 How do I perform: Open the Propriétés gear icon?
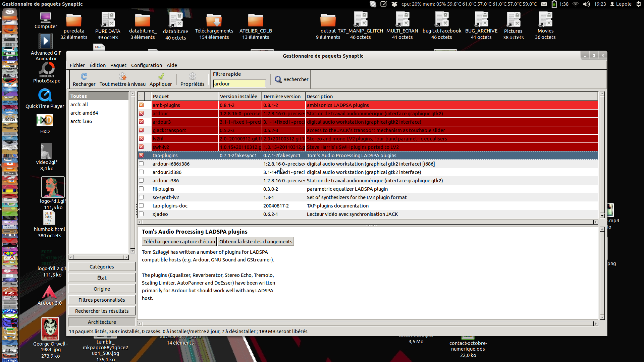coord(192,76)
